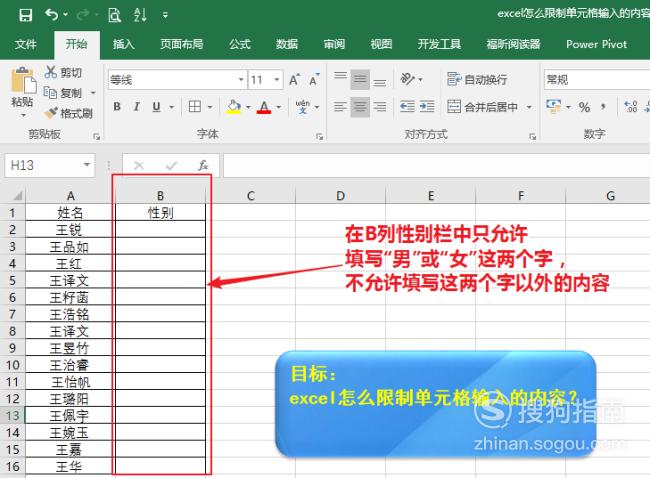650x478 pixels.
Task: Align text right in cell
Action: (x=379, y=107)
